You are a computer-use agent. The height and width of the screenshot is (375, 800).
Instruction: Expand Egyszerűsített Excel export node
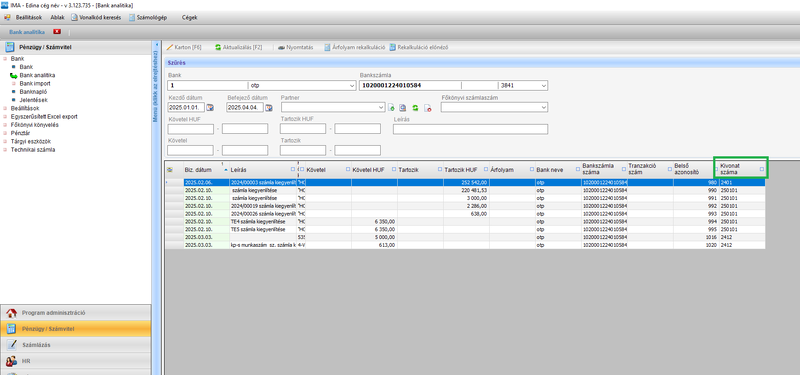[5, 117]
